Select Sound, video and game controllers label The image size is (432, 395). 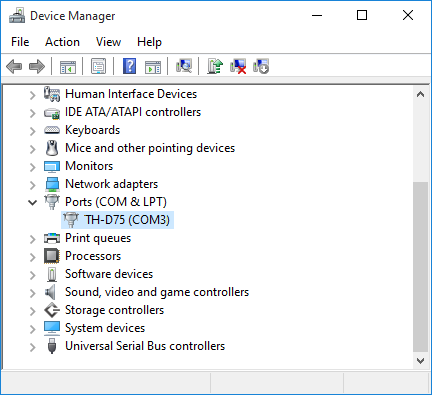coord(157,292)
